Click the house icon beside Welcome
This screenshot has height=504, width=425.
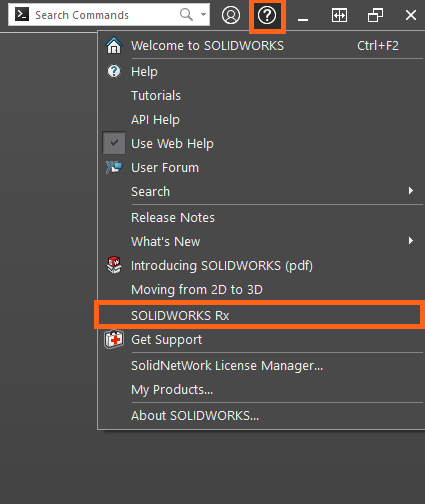(x=114, y=45)
